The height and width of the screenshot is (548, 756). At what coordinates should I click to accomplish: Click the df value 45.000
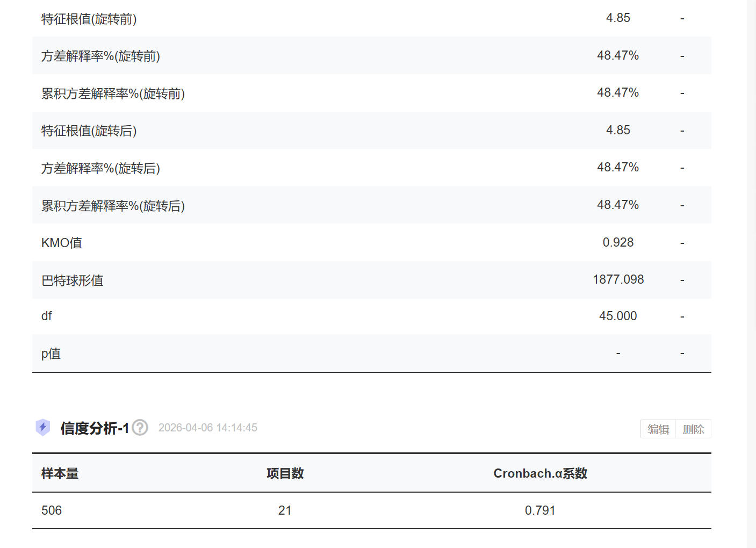pyautogui.click(x=618, y=316)
